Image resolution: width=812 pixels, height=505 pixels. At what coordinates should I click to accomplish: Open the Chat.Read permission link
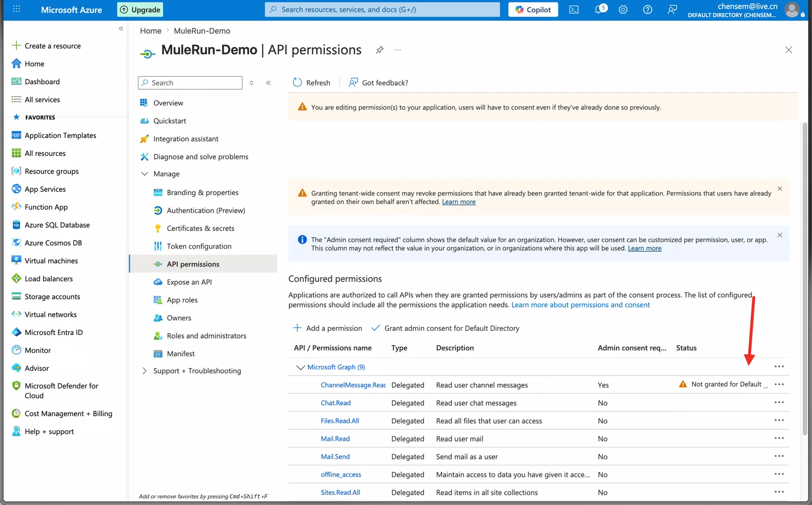(335, 403)
